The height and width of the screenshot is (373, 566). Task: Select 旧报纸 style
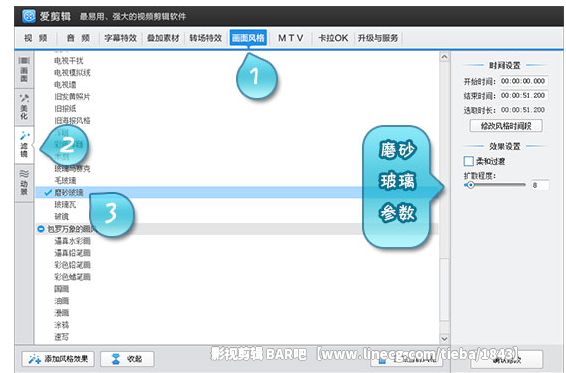(65, 108)
